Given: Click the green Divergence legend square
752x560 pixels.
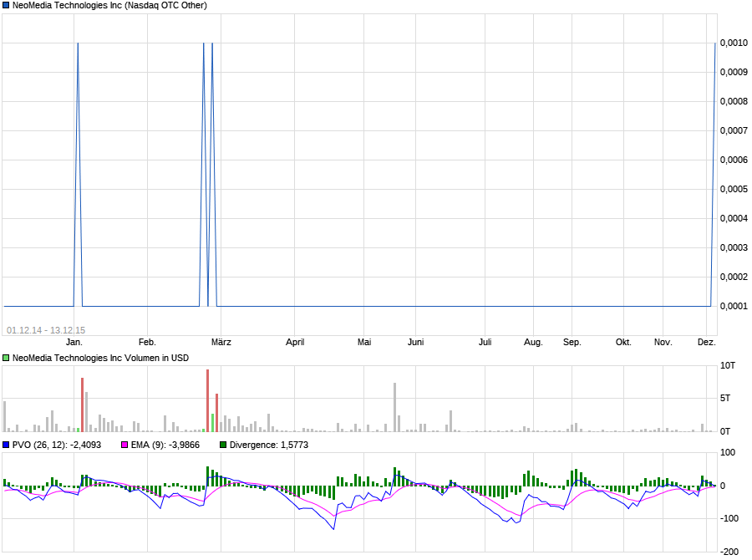Looking at the screenshot, I should [223, 445].
